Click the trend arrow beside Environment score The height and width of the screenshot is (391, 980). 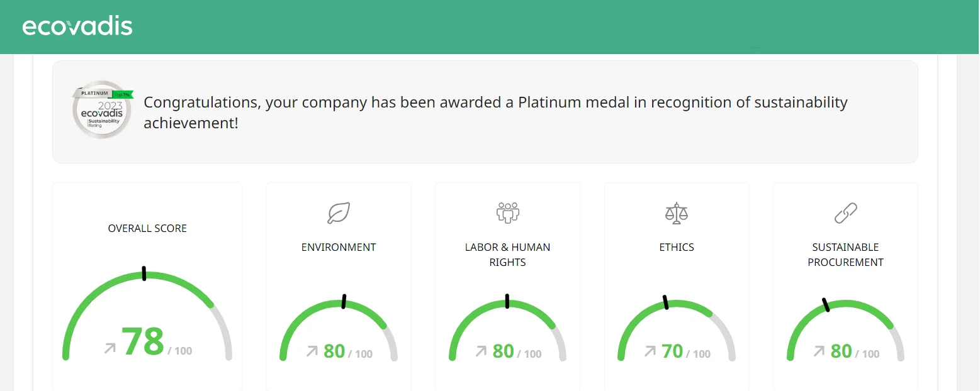[x=312, y=351]
